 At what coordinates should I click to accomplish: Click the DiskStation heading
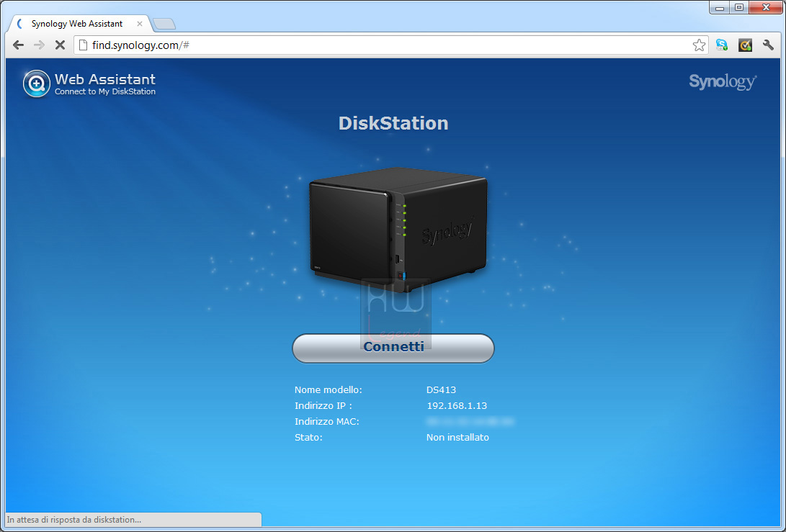click(x=393, y=123)
